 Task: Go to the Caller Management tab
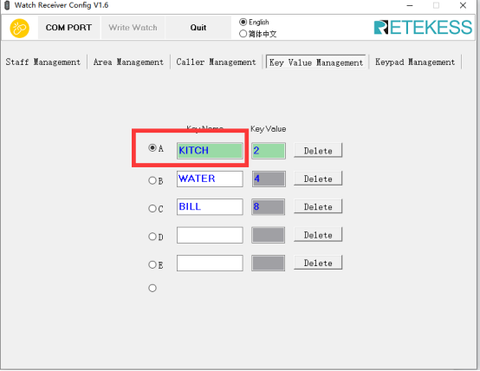coord(216,62)
